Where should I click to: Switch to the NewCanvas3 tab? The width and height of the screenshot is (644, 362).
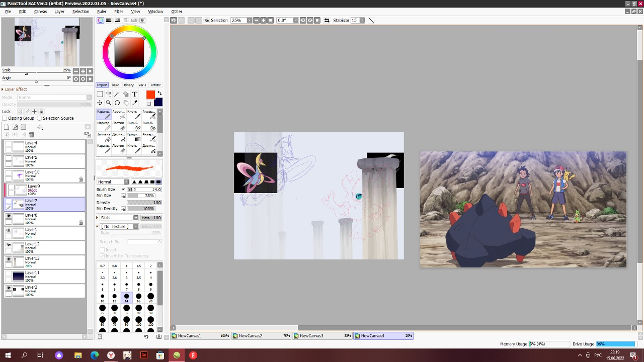click(323, 335)
